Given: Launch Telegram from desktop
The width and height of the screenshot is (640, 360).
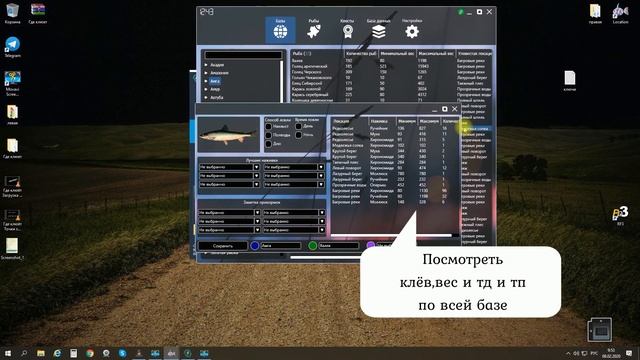Looking at the screenshot, I should point(12,47).
